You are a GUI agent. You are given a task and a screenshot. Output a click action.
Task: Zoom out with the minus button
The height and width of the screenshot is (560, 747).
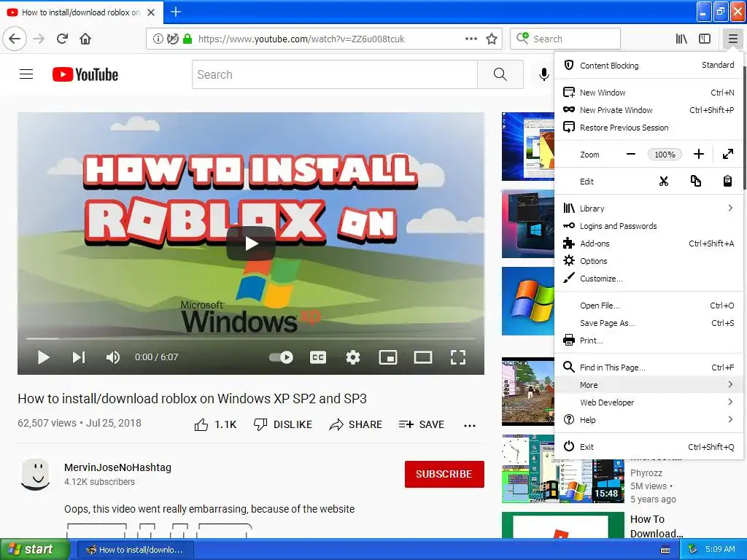[631, 155]
